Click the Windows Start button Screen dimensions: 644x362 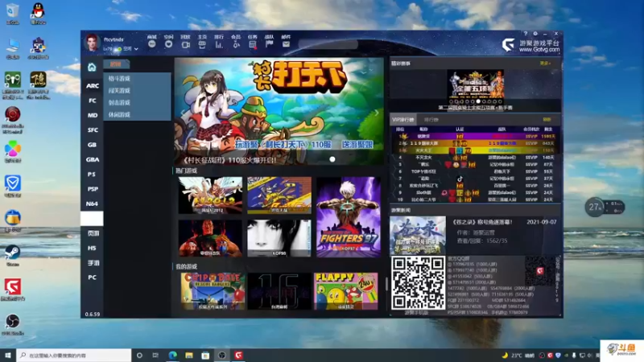8,355
